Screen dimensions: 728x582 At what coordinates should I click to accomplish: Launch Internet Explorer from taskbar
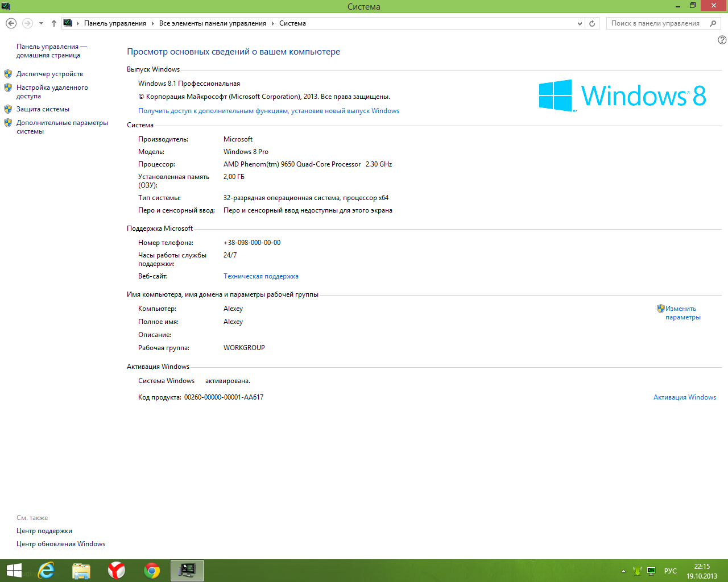coord(46,571)
